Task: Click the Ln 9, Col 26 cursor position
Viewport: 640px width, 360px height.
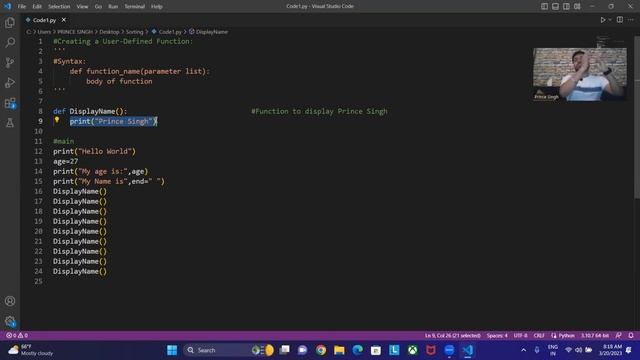Action: [x=452, y=335]
